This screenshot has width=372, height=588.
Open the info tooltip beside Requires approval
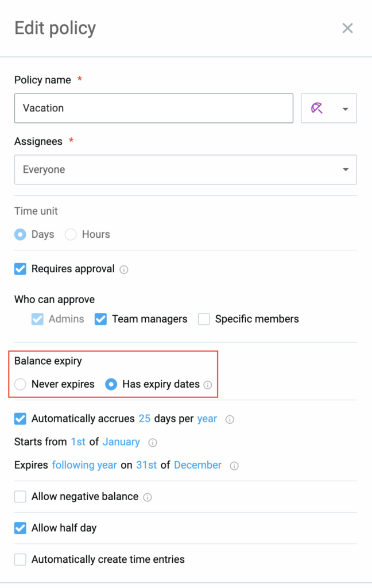tap(124, 269)
